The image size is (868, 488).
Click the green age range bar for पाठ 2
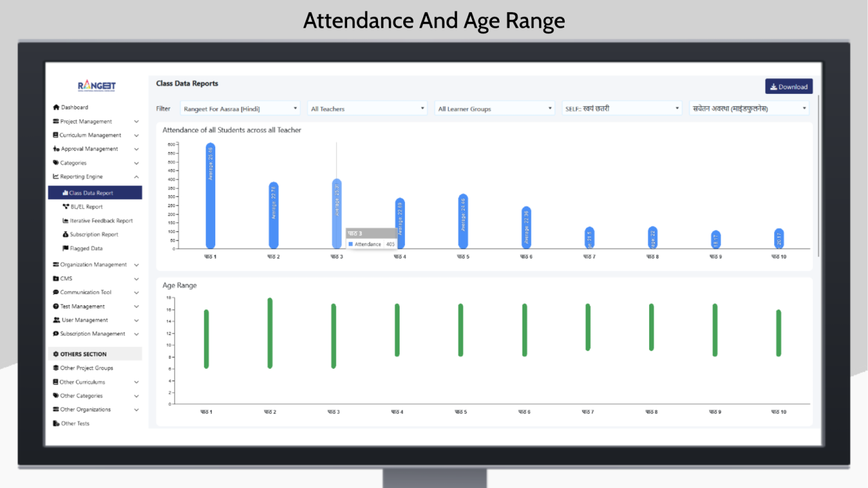pyautogui.click(x=270, y=333)
